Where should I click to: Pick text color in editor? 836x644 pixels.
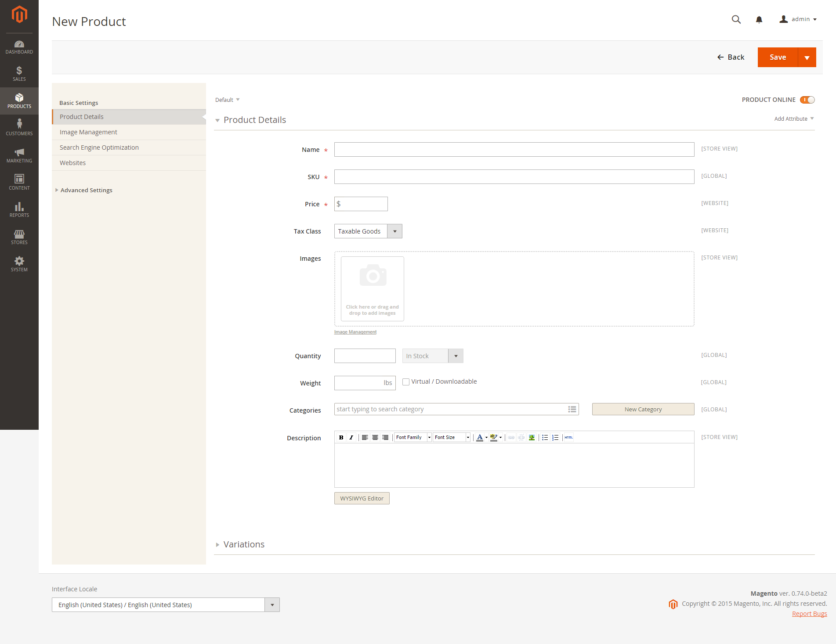click(x=480, y=437)
